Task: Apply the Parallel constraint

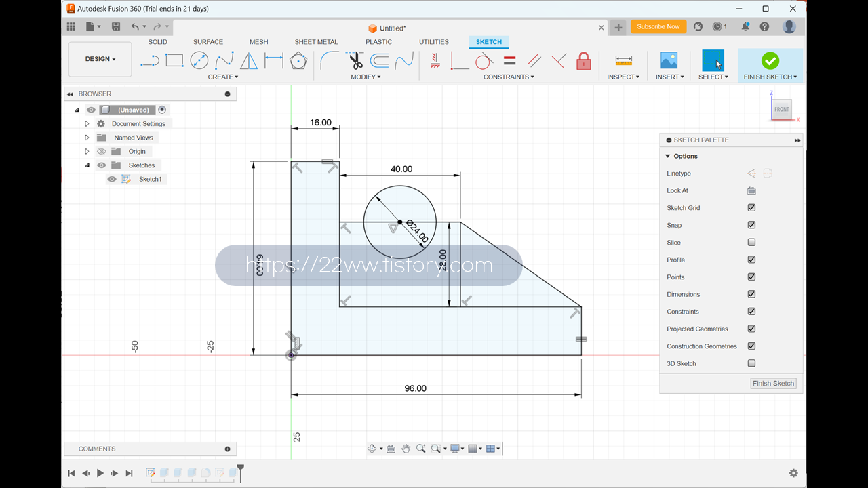Action: pos(534,61)
